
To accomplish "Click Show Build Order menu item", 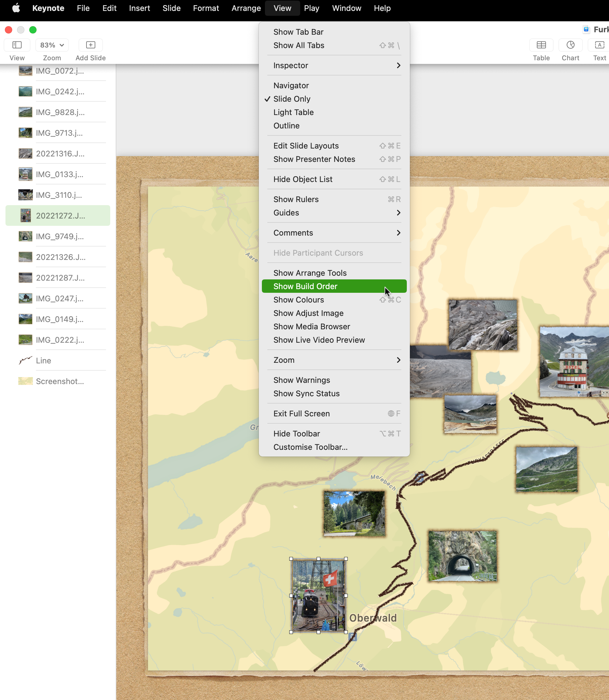I will pyautogui.click(x=334, y=286).
